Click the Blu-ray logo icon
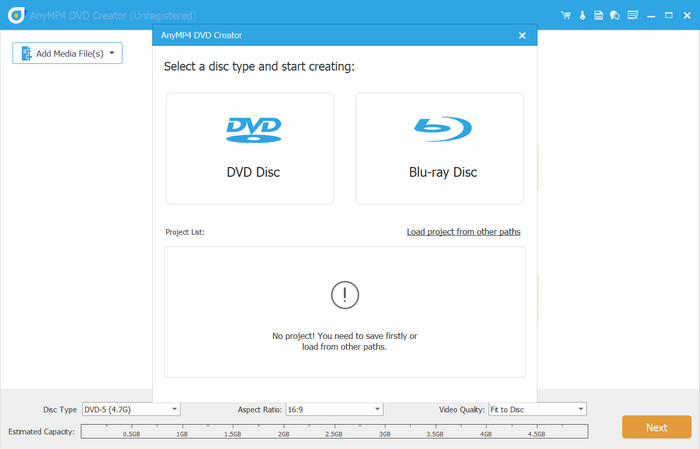 coord(443,129)
